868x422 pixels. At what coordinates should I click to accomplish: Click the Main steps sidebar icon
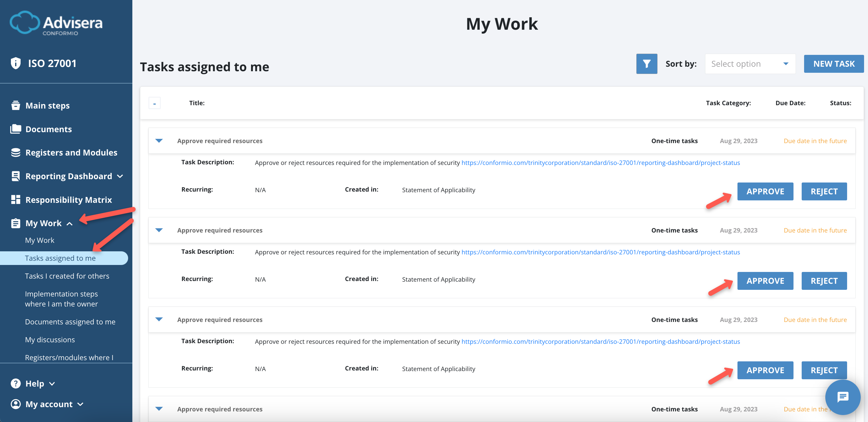point(15,105)
